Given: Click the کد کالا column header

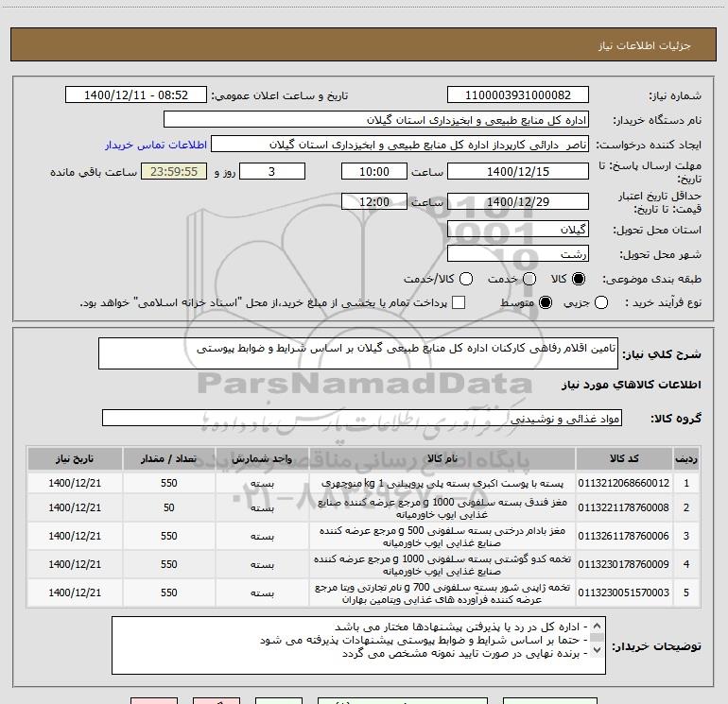Looking at the screenshot, I should (624, 458).
